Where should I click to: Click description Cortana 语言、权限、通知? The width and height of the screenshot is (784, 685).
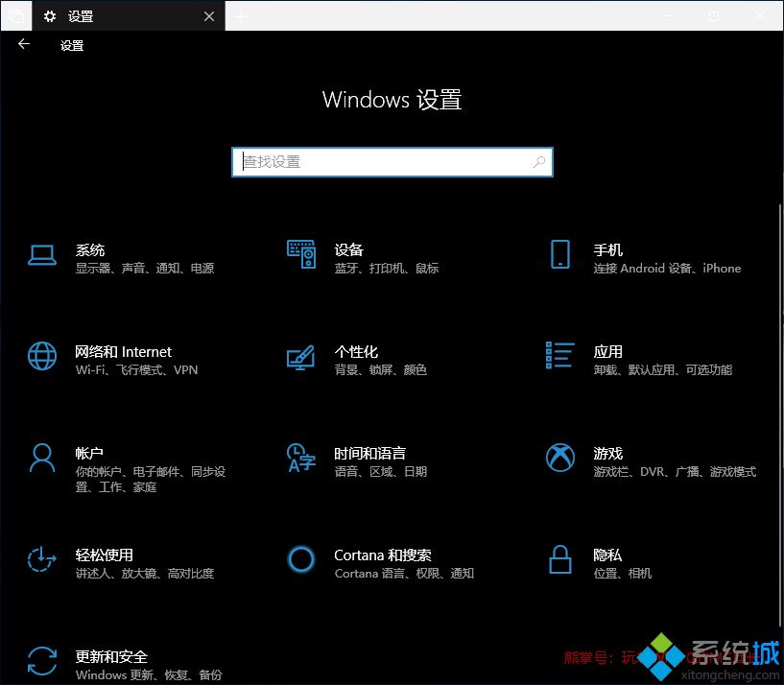tap(404, 573)
